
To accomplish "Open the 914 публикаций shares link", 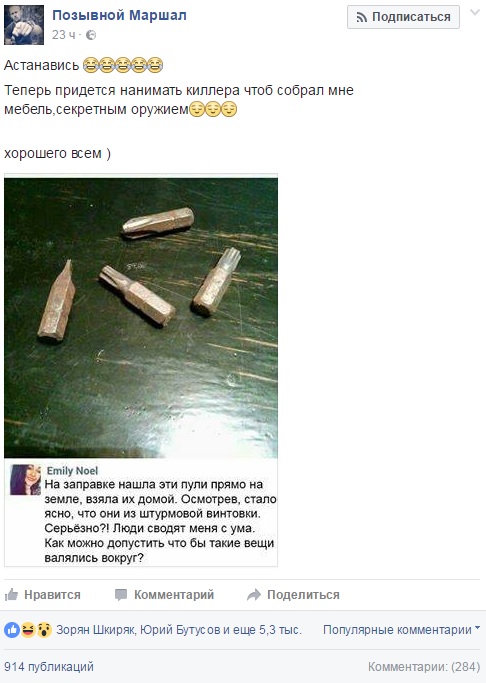I will tap(49, 666).
